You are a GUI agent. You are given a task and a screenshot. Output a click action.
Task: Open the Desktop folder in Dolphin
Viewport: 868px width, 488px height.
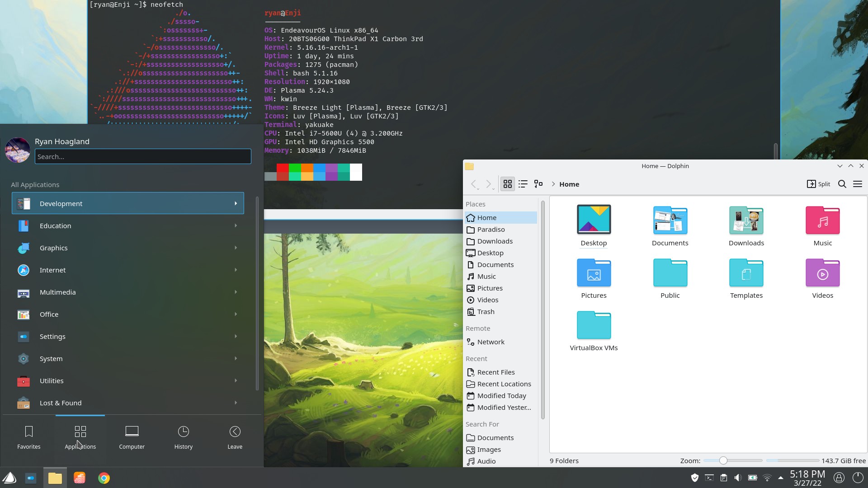click(594, 225)
